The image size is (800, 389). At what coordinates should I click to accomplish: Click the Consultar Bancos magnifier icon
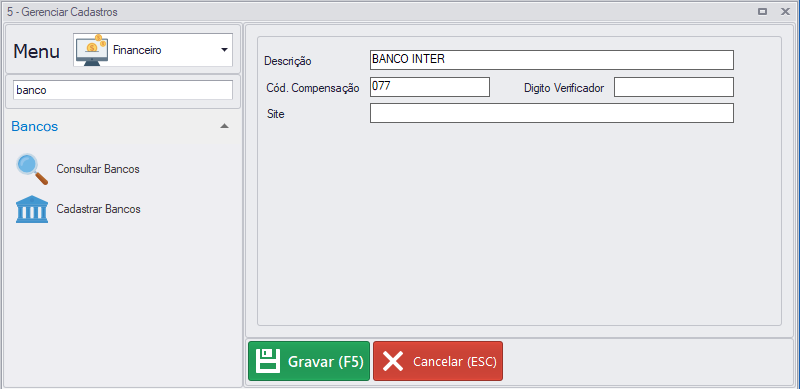coord(32,169)
